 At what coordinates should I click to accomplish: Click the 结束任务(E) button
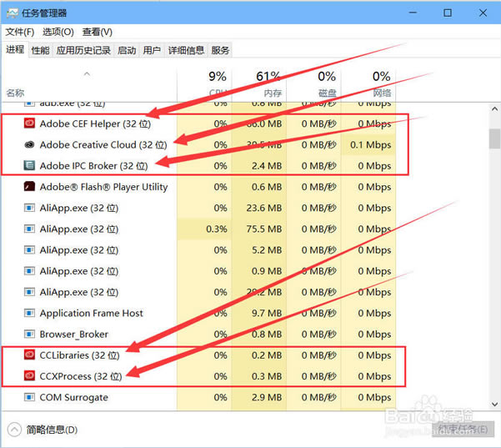coord(463,430)
